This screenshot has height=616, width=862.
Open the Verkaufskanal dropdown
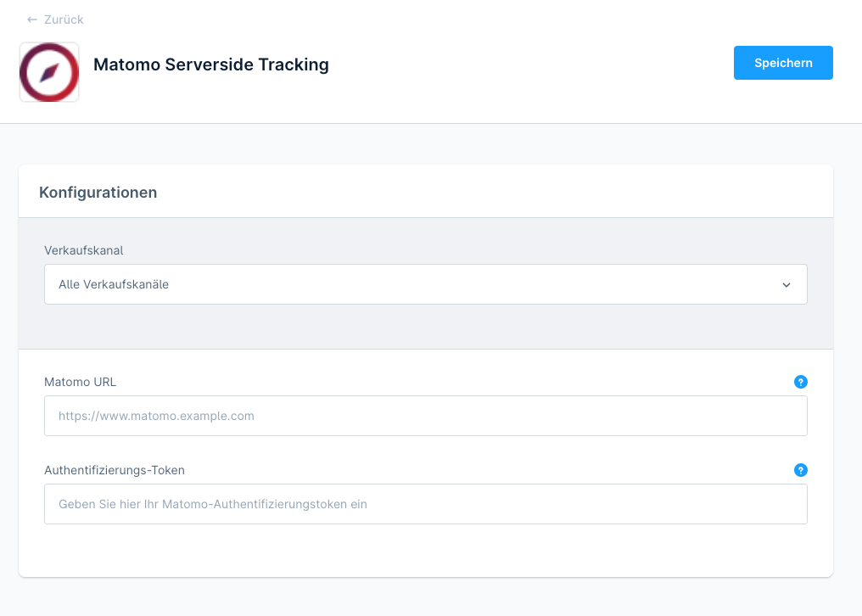coord(426,284)
